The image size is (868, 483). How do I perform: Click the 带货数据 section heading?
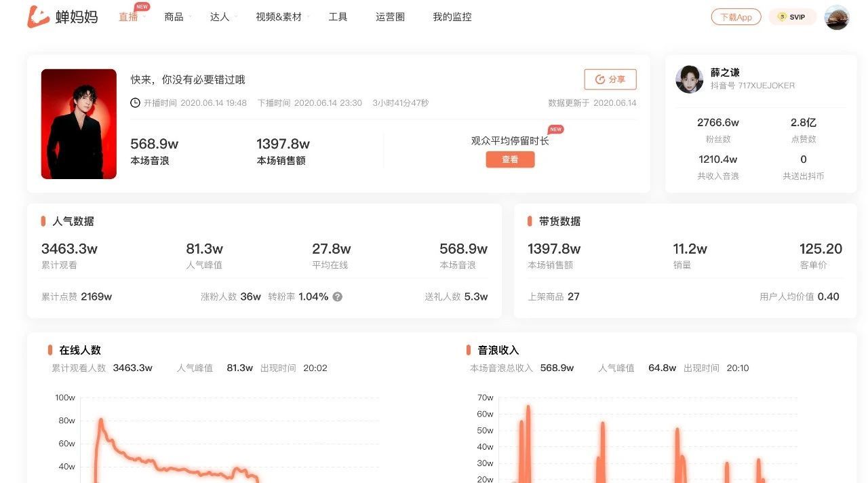point(559,221)
